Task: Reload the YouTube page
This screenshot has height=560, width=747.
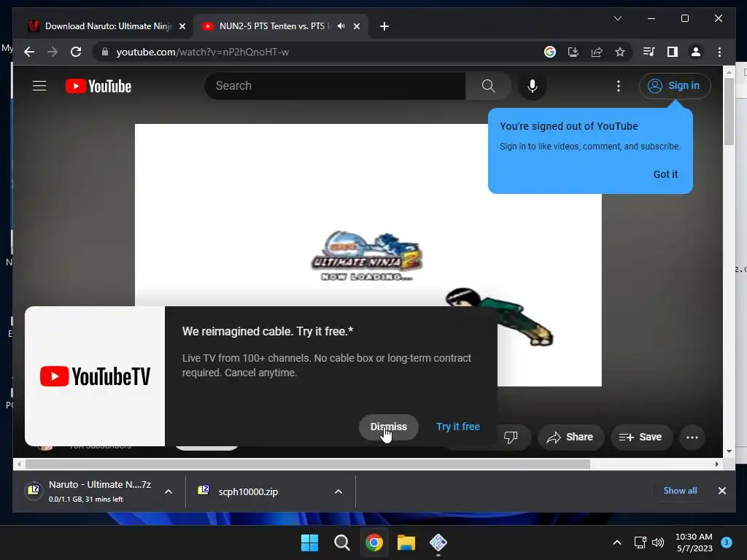Action: 76,52
